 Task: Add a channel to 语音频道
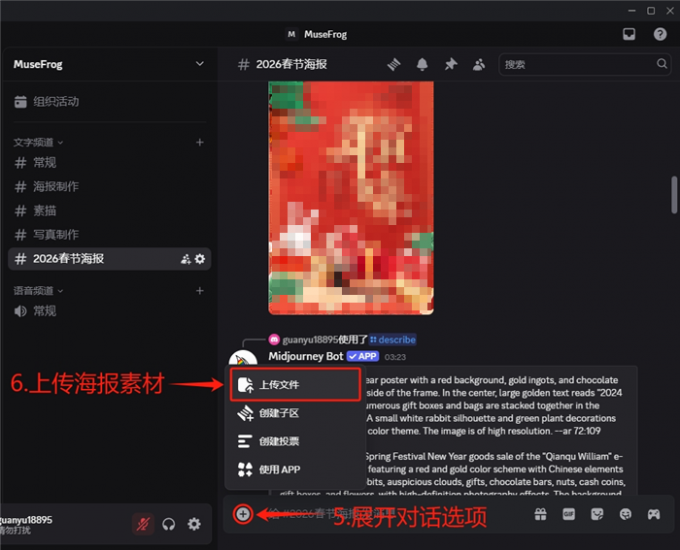(199, 291)
